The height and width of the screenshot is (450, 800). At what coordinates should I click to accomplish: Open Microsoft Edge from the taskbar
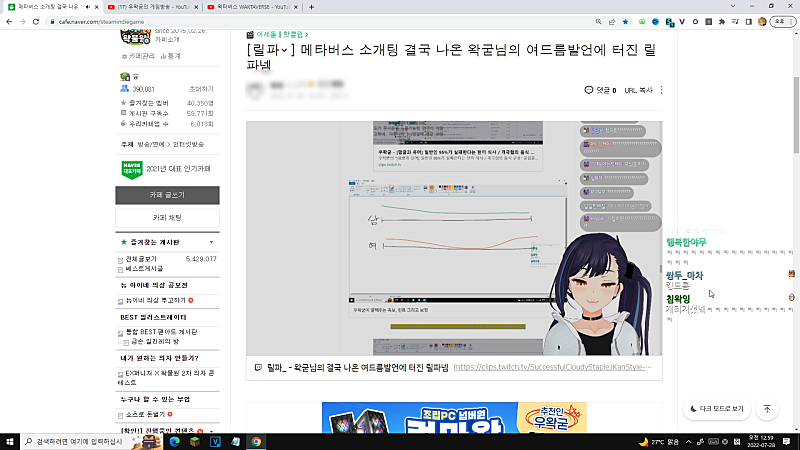tap(174, 441)
